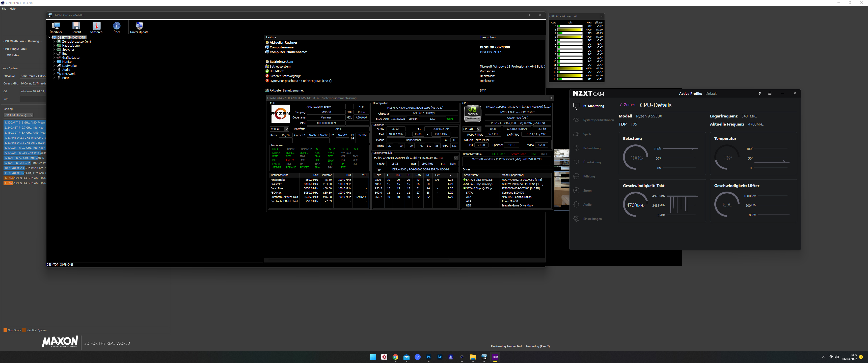The image size is (868, 363).
Task: Open Einstellungen gear in NZXT CAM
Action: tap(592, 219)
